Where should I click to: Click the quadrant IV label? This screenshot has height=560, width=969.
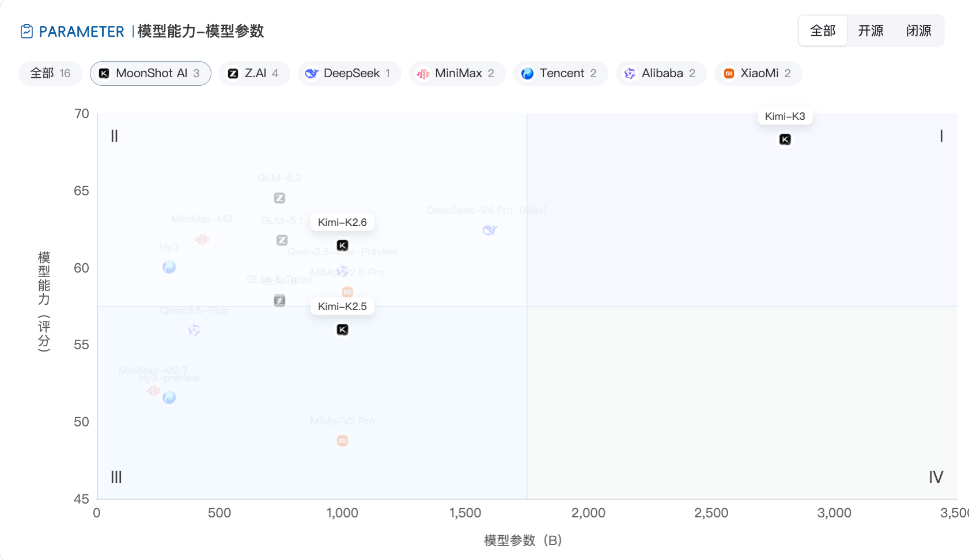(x=936, y=477)
